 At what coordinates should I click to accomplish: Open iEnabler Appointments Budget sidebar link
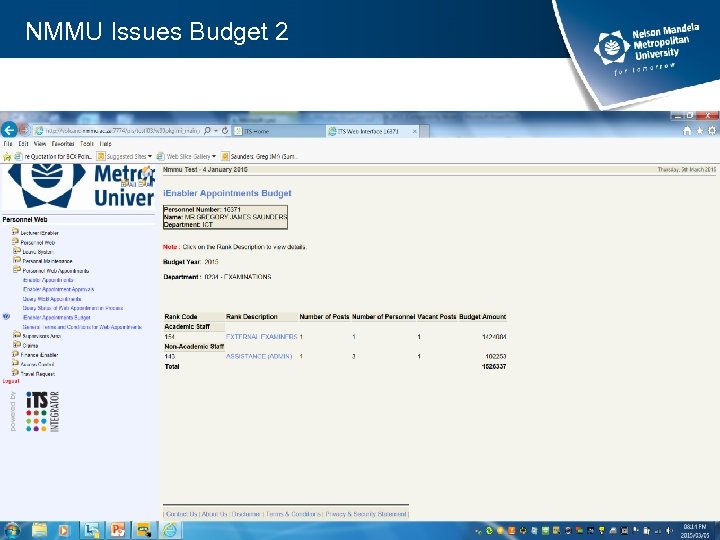(56, 317)
